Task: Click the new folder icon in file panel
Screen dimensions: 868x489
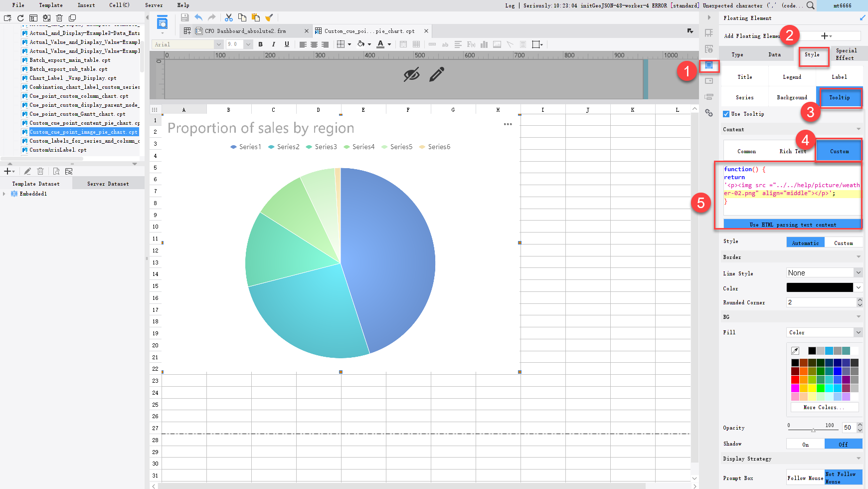Action: coord(7,18)
